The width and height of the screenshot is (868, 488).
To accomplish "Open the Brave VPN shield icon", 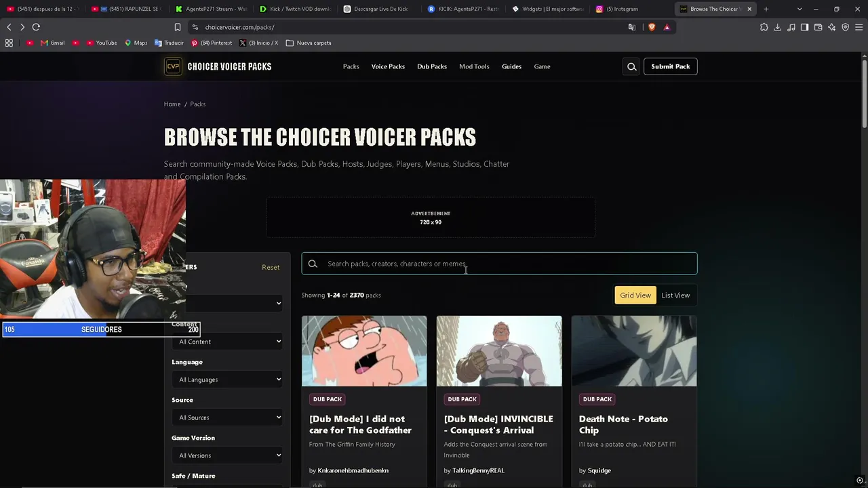I will tap(846, 27).
